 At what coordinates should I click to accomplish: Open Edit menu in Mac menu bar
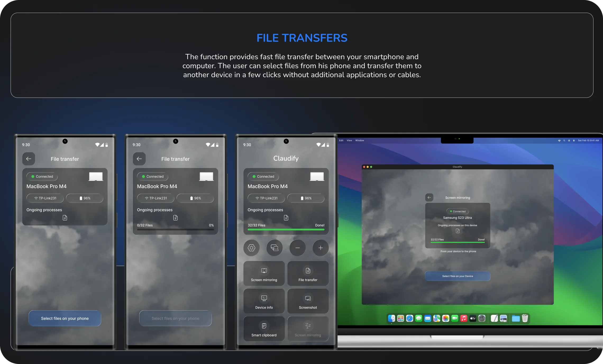coord(341,140)
